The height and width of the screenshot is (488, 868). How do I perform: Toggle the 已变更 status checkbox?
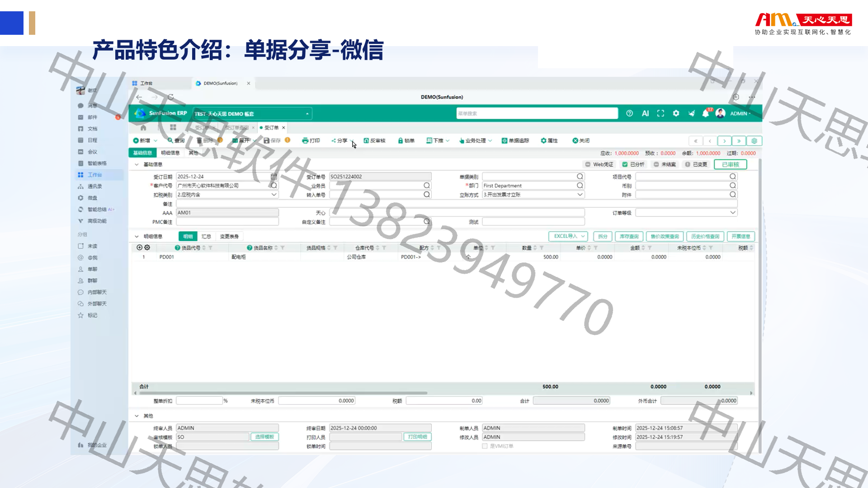click(x=688, y=164)
